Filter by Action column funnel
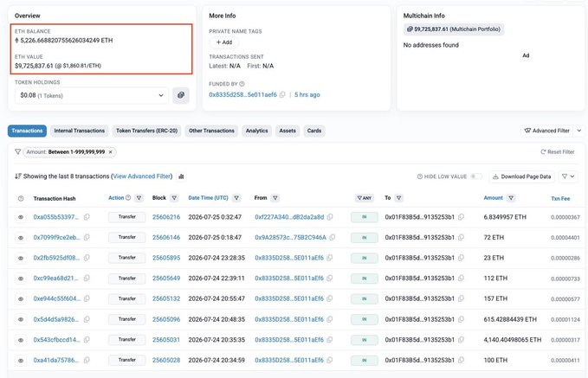This screenshot has height=378, width=588. [139, 198]
